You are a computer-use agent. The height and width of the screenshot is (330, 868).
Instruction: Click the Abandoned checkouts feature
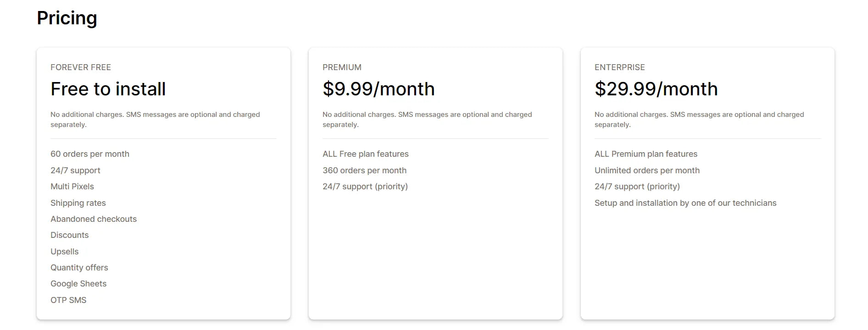tap(94, 219)
